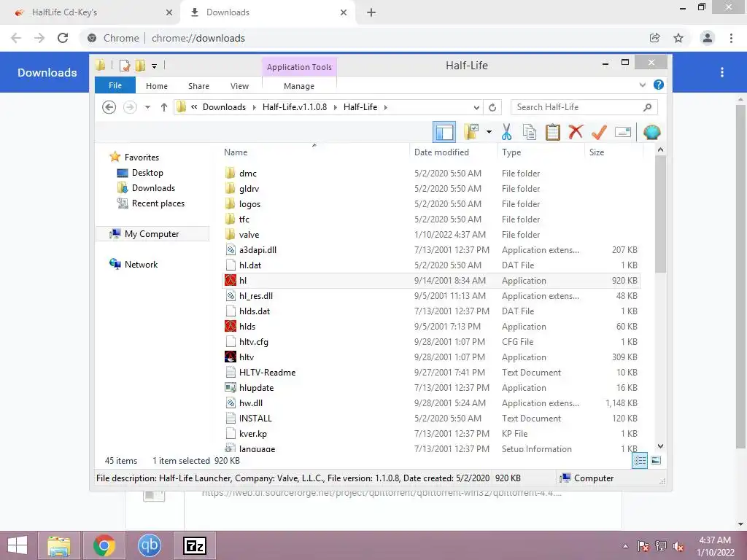Open the Manage ribbon tab
This screenshot has width=747, height=560.
[299, 86]
